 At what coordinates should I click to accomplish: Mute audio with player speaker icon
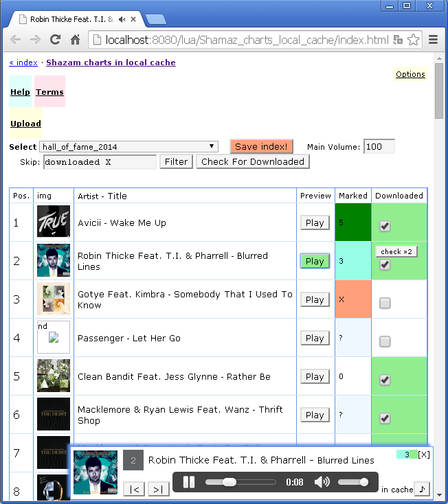click(322, 482)
